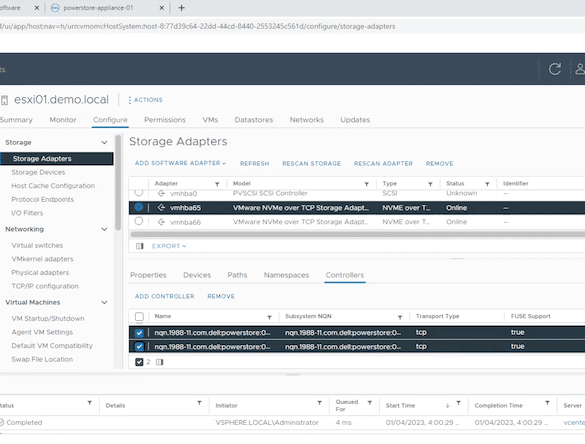This screenshot has width=585, height=444.
Task: Click the column chooser icon beside Export
Action: tap(140, 246)
